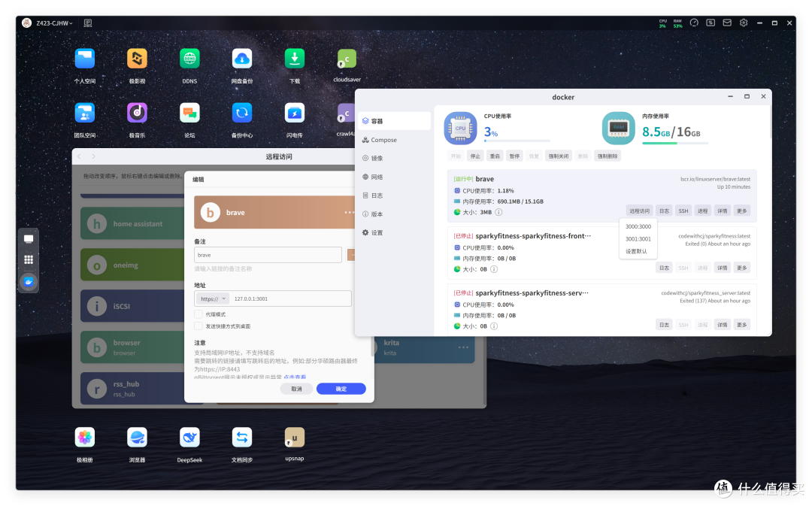Select the home assistant card in 远程访问
812x506 pixels.
pos(132,224)
